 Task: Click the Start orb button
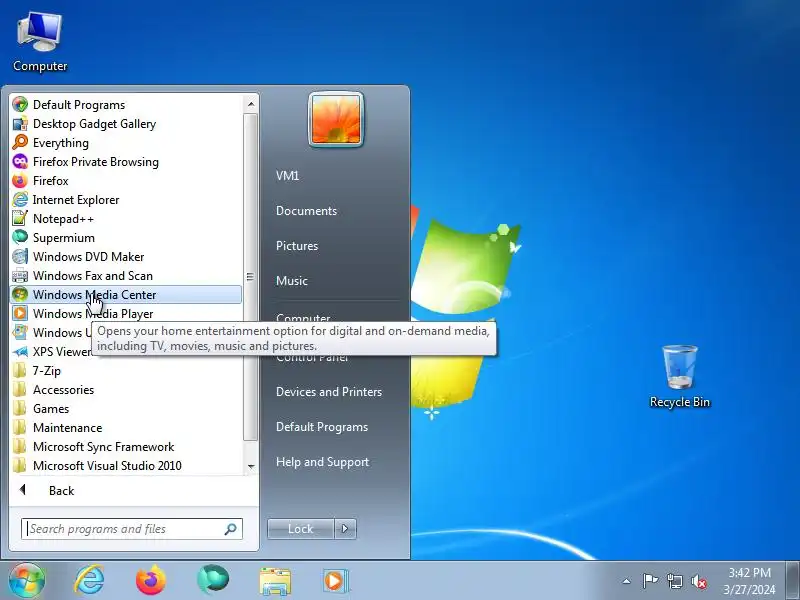(x=27, y=580)
